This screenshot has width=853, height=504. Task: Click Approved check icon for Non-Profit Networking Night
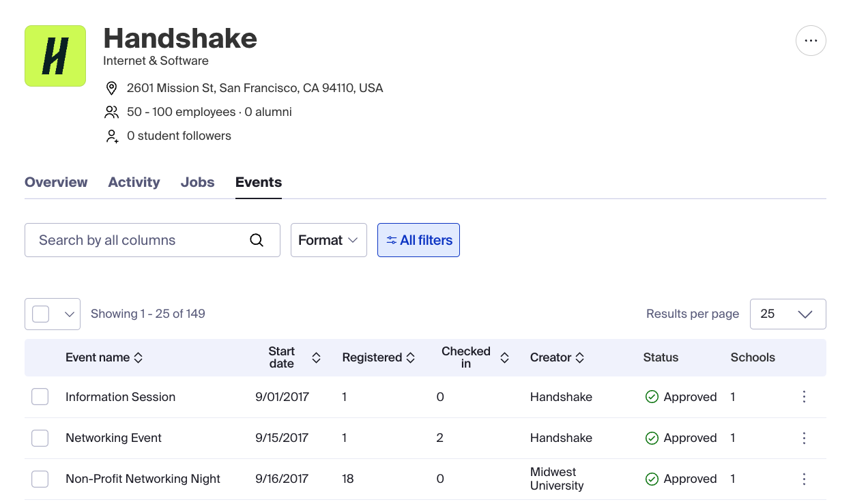[652, 479]
